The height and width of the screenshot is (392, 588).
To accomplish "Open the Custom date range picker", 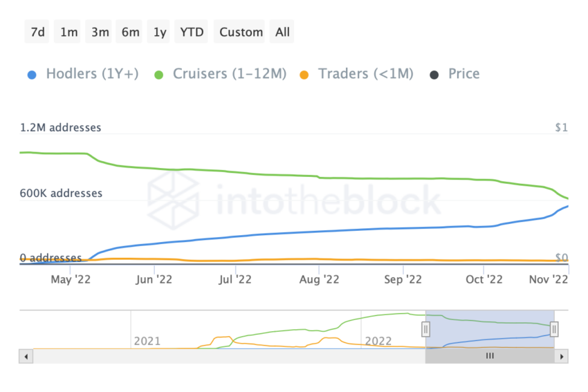I will pos(241,32).
